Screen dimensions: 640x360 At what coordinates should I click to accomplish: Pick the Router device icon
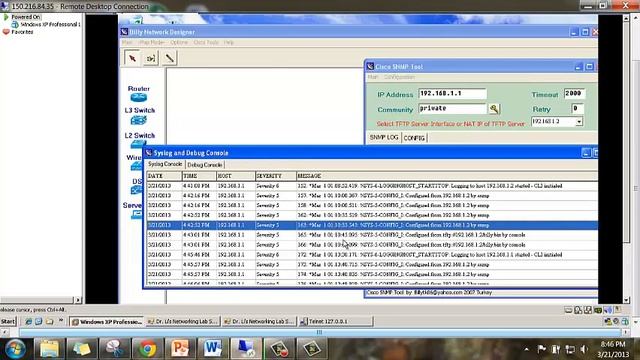tap(139, 98)
